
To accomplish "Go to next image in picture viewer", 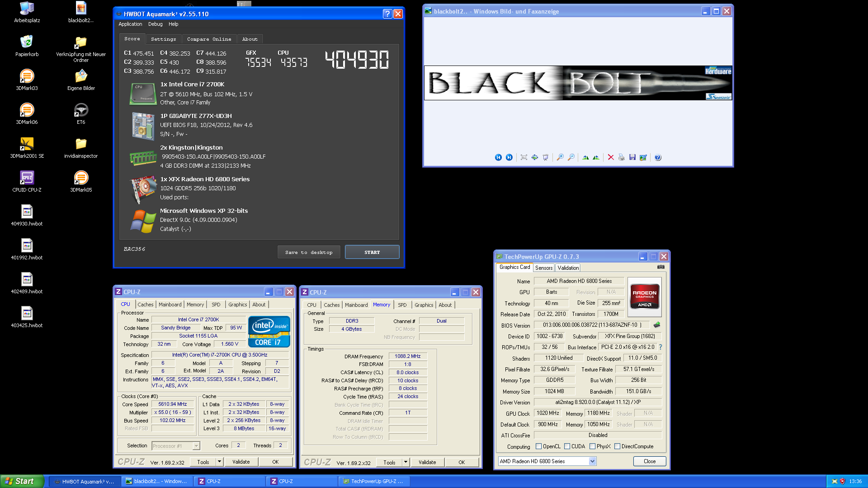I will (509, 157).
